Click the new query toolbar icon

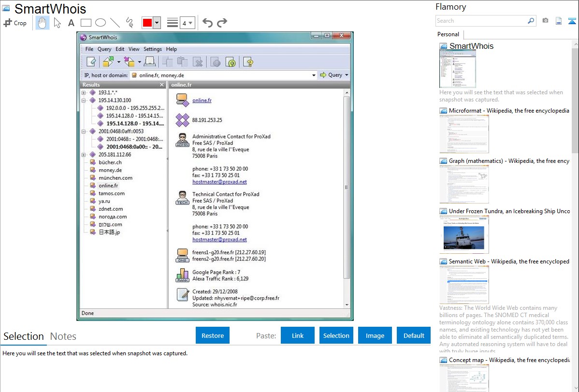[x=91, y=62]
